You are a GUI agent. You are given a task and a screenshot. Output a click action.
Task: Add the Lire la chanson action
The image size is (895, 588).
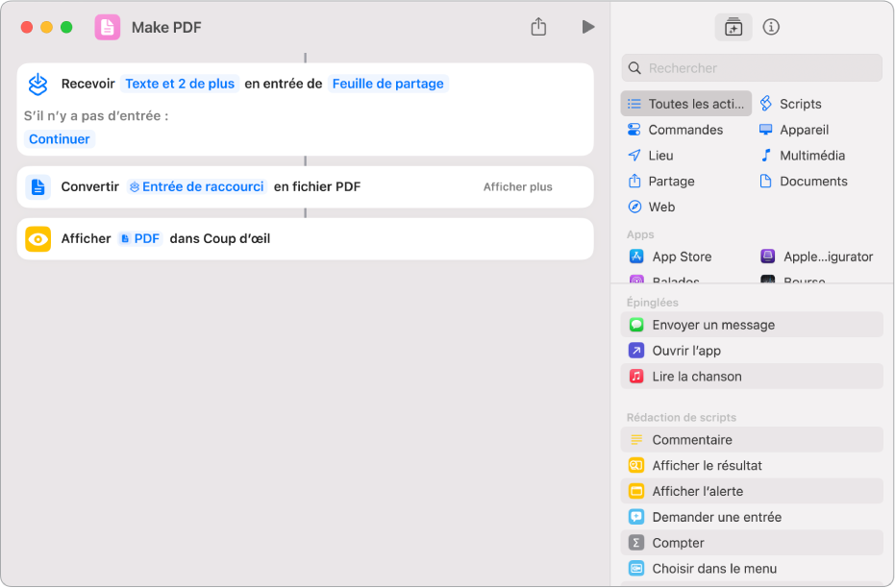click(752, 376)
